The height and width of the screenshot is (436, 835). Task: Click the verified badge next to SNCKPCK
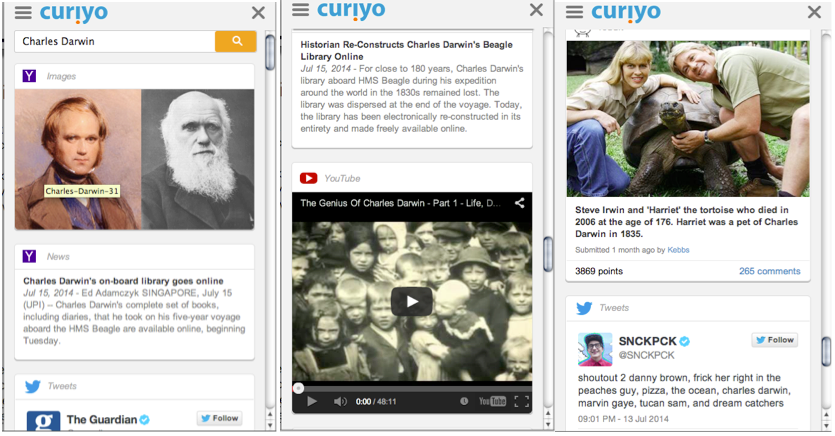pyautogui.click(x=685, y=341)
